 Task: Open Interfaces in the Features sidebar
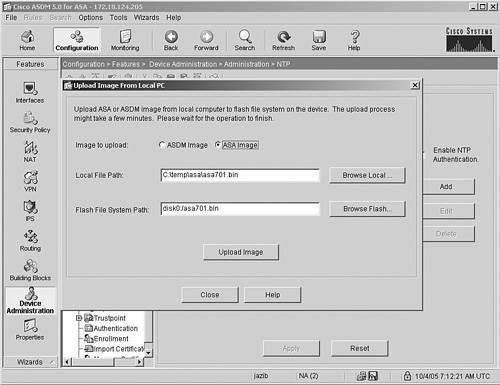(30, 92)
